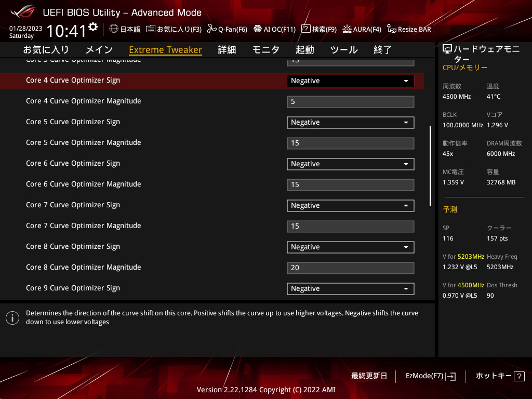Click the hardware monitor display icon
This screenshot has width=532, height=399.
447,49
